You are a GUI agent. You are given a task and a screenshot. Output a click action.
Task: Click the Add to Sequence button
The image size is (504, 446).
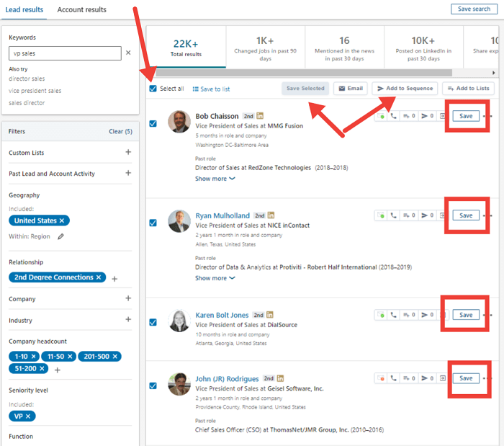tap(405, 88)
